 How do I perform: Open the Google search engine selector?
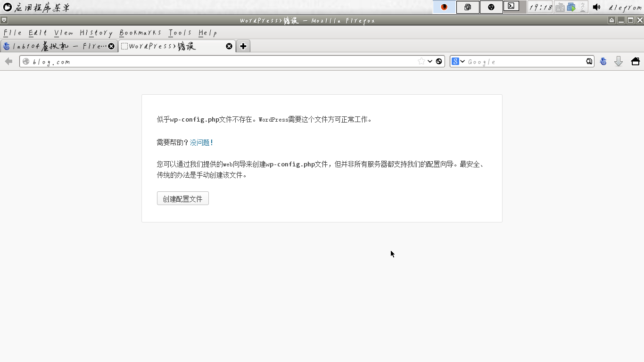tap(458, 61)
